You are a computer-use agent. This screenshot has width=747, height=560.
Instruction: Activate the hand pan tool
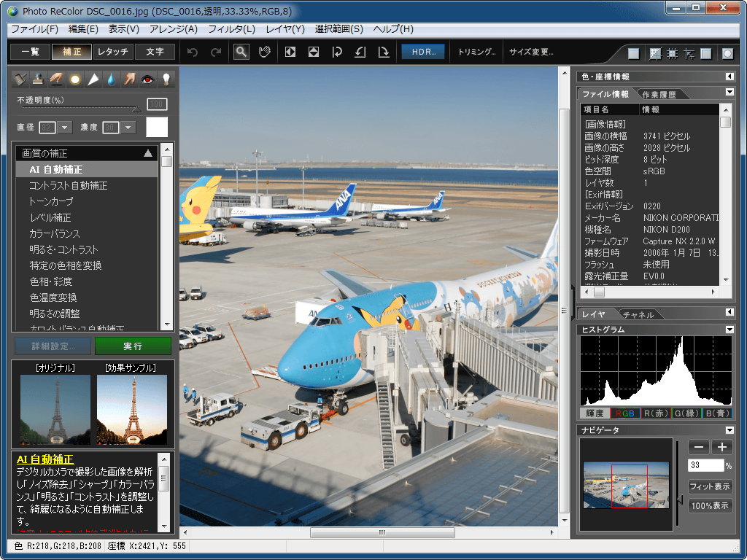[x=265, y=52]
